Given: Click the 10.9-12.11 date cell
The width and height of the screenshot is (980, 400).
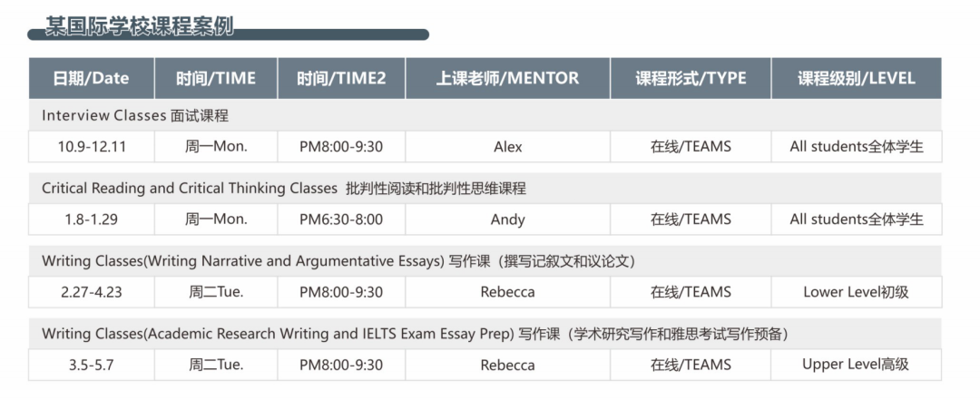Looking at the screenshot, I should click(92, 147).
